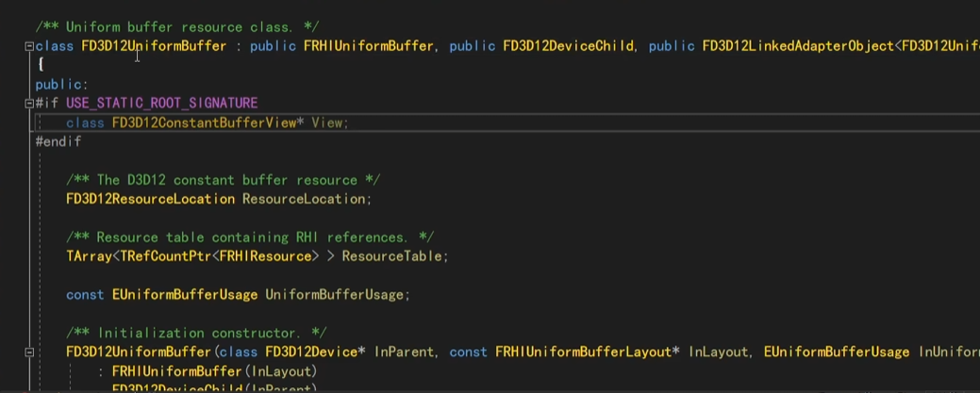The image size is (980, 393).
Task: Click the USE_STATIC_ROOT_SIGNATURE macro
Action: pyautogui.click(x=162, y=103)
